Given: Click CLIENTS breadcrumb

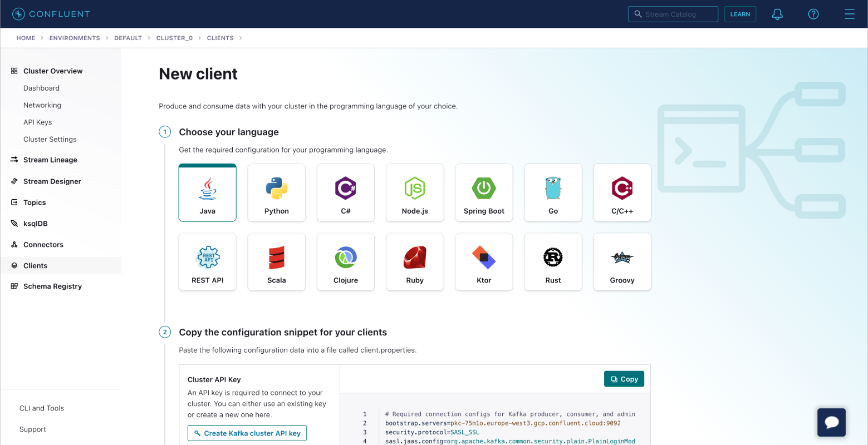Looking at the screenshot, I should coord(220,38).
